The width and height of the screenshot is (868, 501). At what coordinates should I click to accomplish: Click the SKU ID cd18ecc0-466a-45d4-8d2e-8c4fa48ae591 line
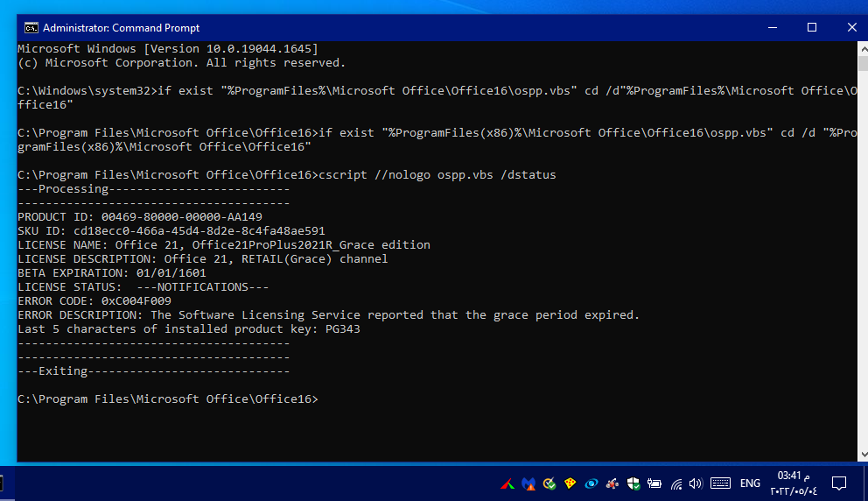(x=171, y=230)
